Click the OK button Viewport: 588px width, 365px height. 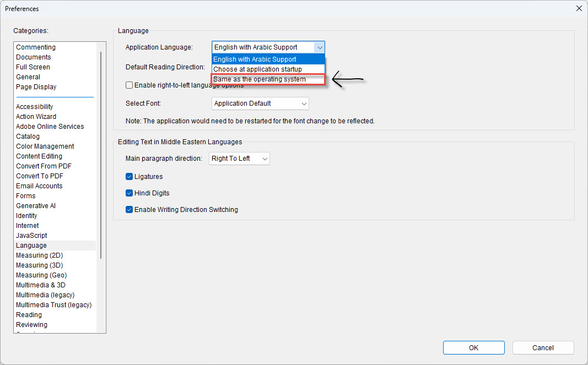tap(473, 347)
